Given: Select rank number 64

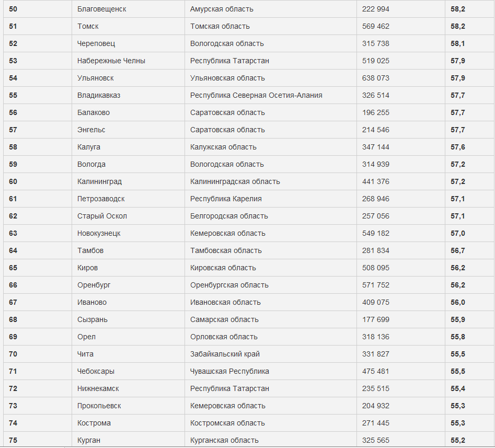Looking at the screenshot, I should pos(13,250).
